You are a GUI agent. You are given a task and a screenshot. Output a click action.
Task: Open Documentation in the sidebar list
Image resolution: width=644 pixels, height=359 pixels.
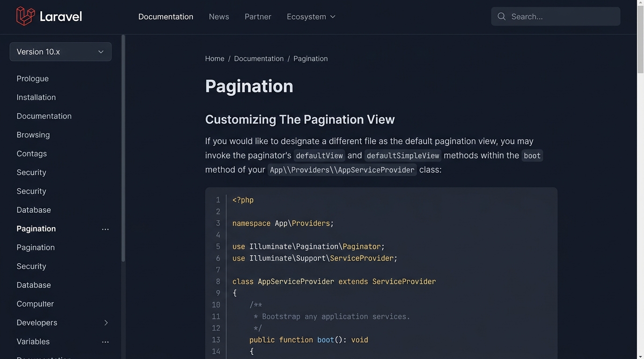(x=44, y=116)
